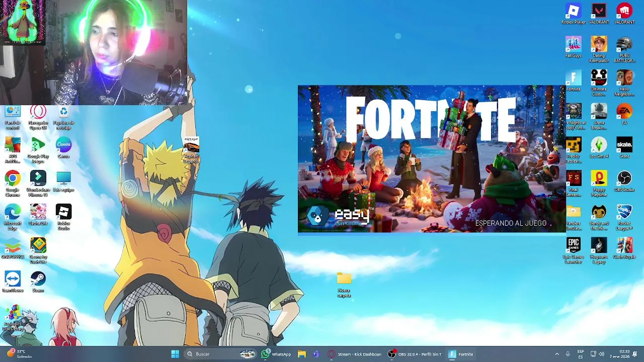644x362 pixels.
Task: Open the Epic Games Launcher shortcut
Action: click(x=574, y=251)
